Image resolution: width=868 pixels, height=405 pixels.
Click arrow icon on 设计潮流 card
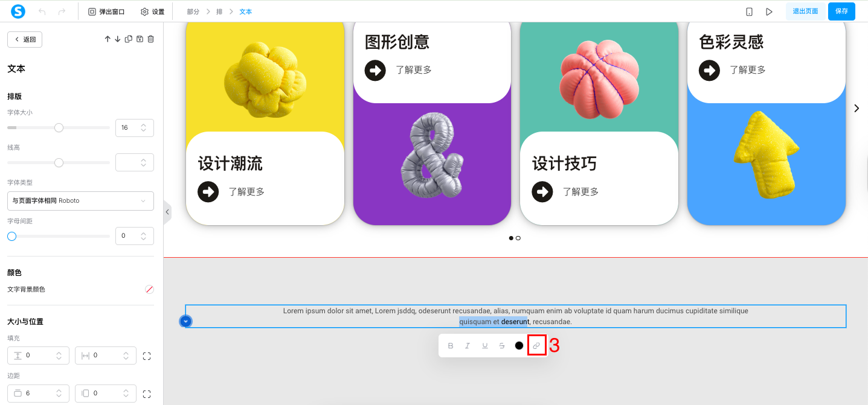point(208,192)
